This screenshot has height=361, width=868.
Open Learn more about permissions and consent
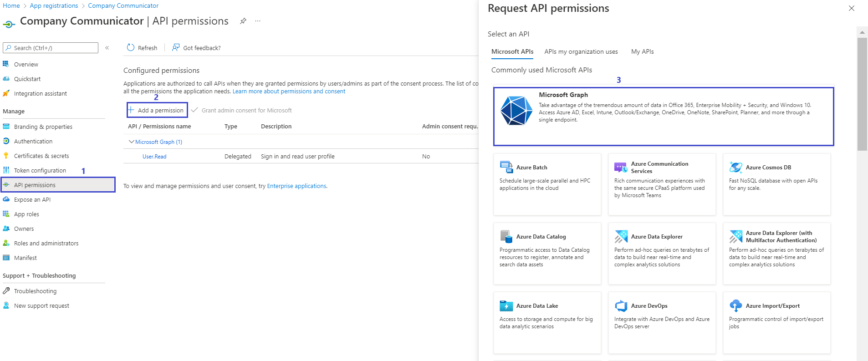[289, 91]
